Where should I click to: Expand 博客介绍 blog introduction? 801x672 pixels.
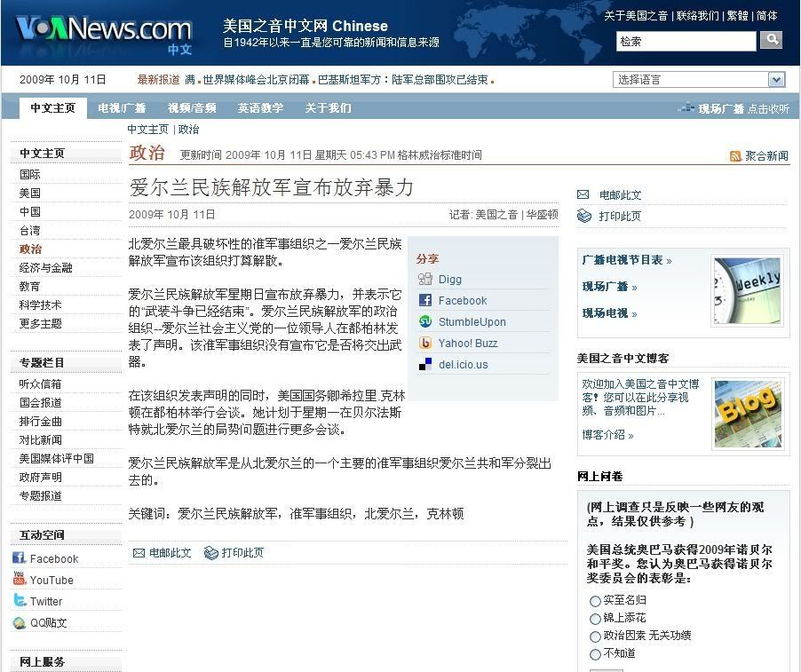607,435
